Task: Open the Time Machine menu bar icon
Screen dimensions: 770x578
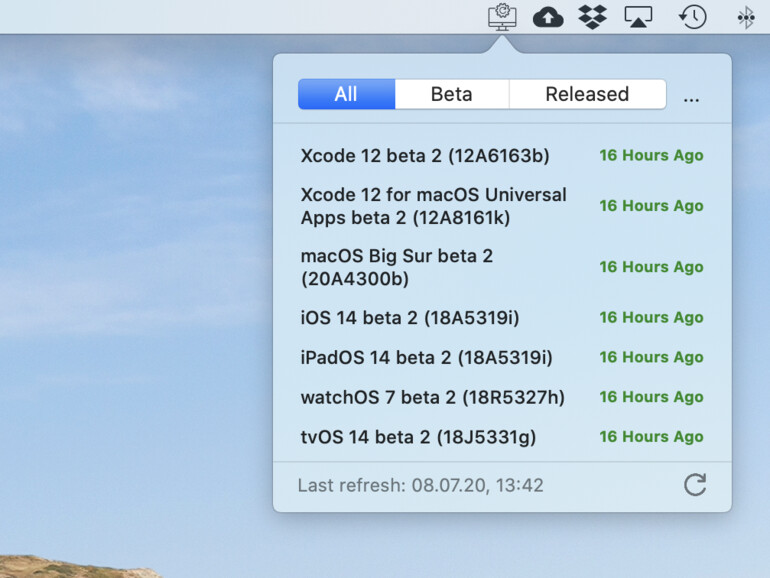Action: click(x=693, y=17)
